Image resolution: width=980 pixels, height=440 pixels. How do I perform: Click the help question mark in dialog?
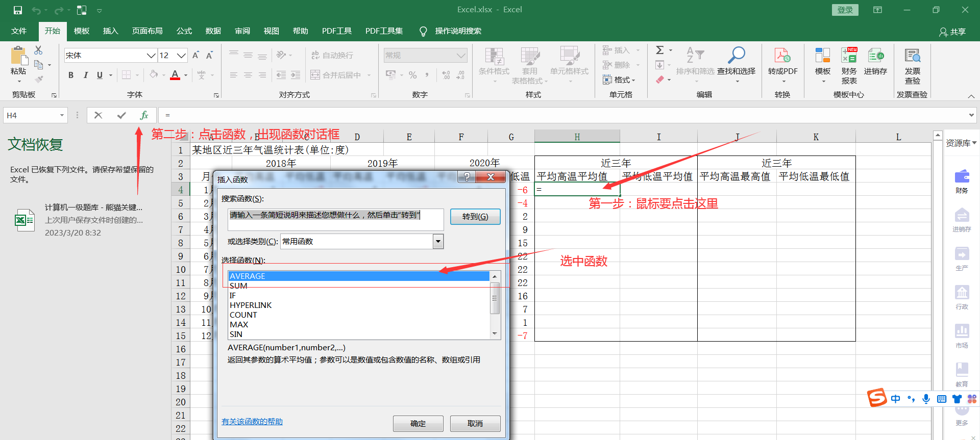point(467,177)
